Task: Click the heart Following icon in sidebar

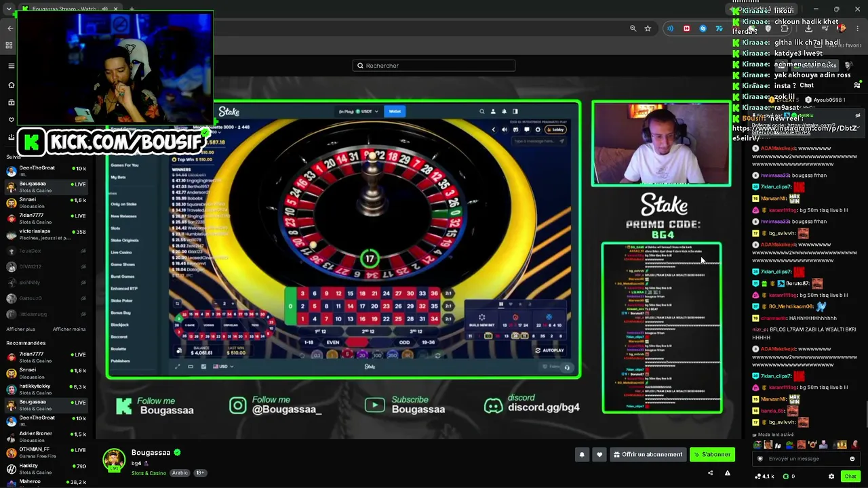Action: tap(11, 119)
